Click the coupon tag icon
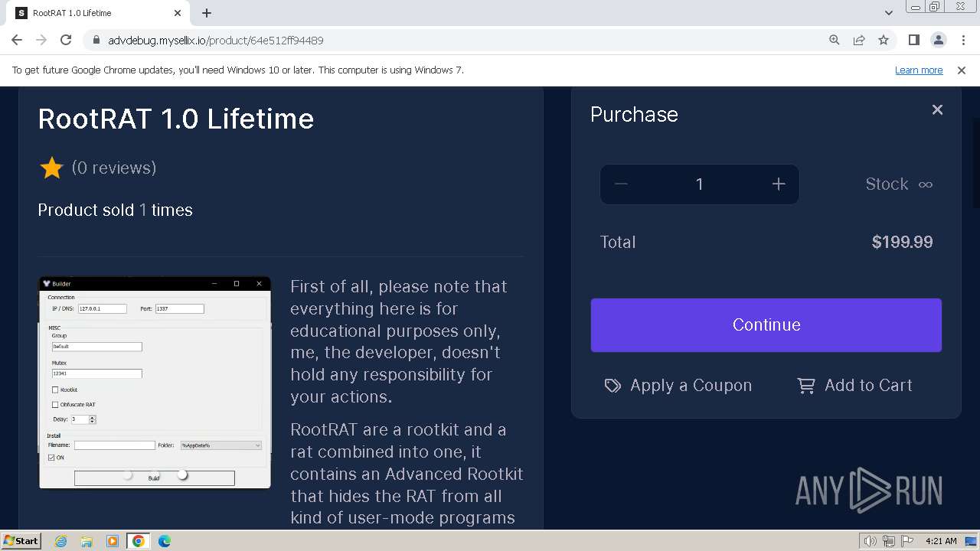Screen dimensions: 980x551 pyautogui.click(x=612, y=386)
